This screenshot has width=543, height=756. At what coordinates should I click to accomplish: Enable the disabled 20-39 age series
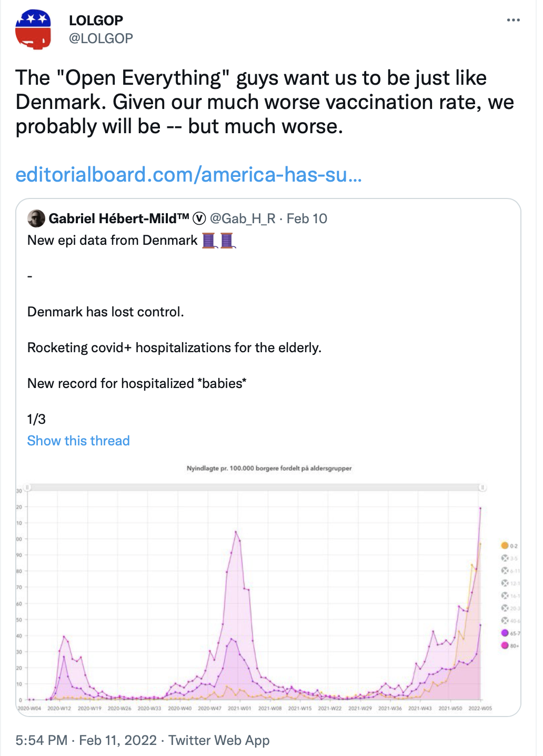(505, 608)
